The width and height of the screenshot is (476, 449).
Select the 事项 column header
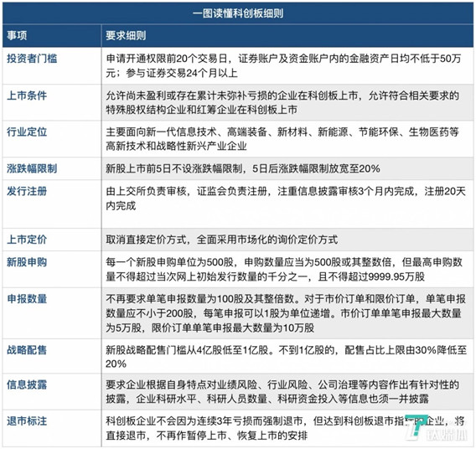(17, 35)
